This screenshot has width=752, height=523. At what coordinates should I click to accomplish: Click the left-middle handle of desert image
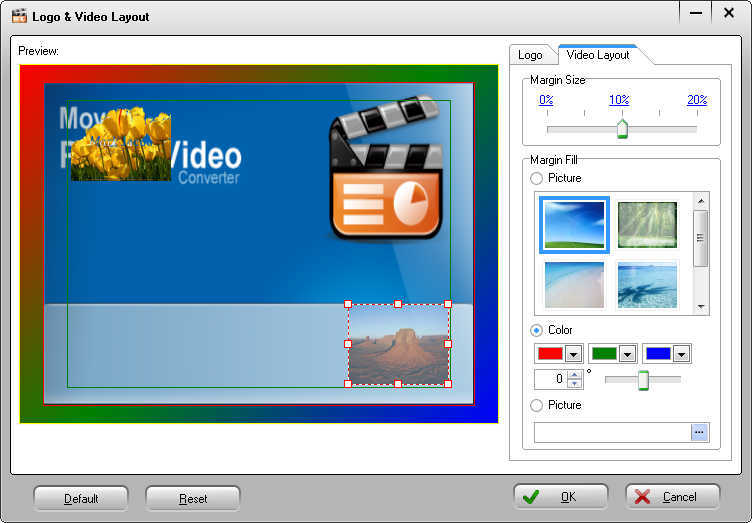click(348, 344)
